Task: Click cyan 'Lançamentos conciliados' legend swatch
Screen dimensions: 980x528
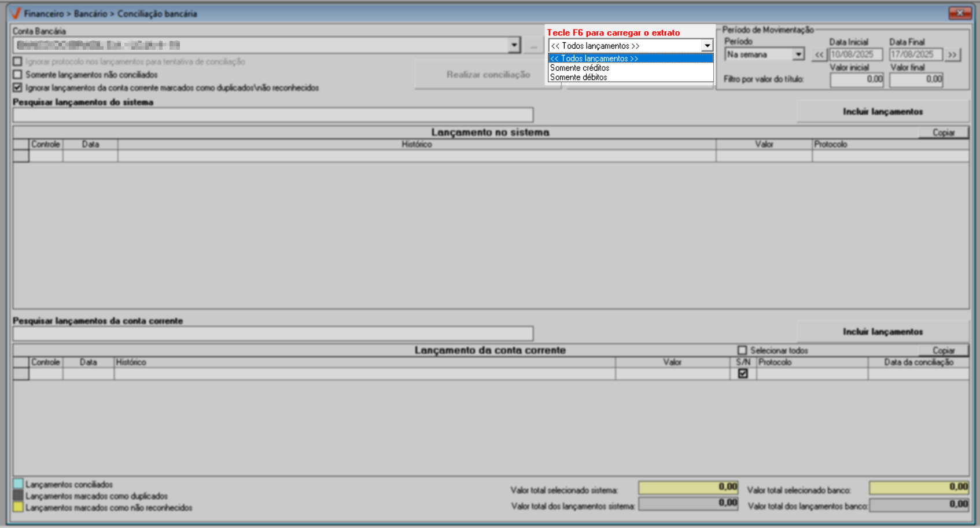Action: click(18, 484)
